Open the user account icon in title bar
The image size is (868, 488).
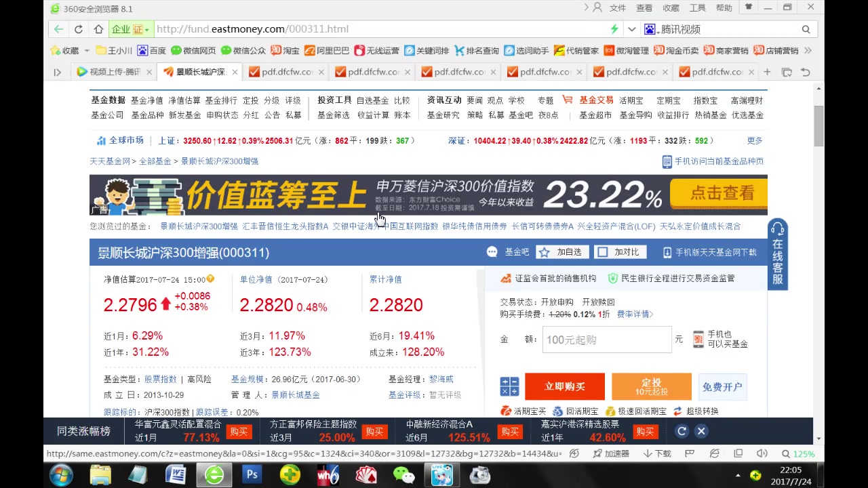pyautogui.click(x=597, y=7)
